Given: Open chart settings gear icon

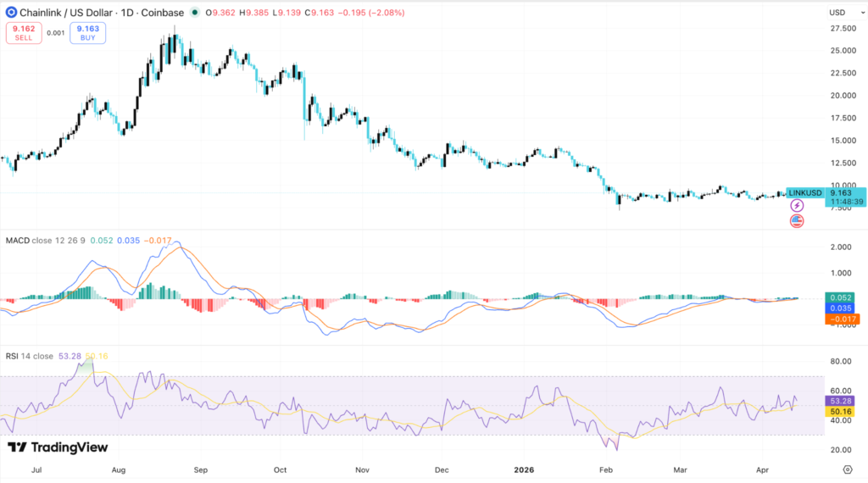Looking at the screenshot, I should tap(848, 469).
